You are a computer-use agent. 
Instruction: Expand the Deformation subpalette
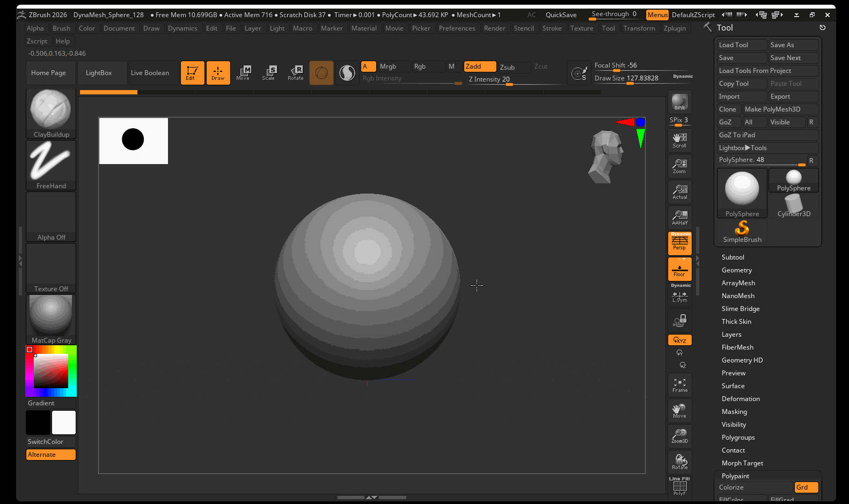click(741, 399)
